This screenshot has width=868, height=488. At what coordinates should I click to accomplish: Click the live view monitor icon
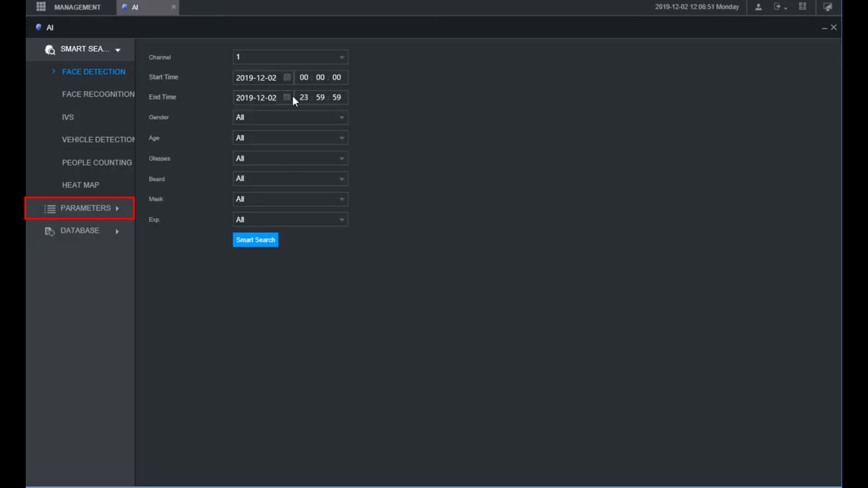828,7
